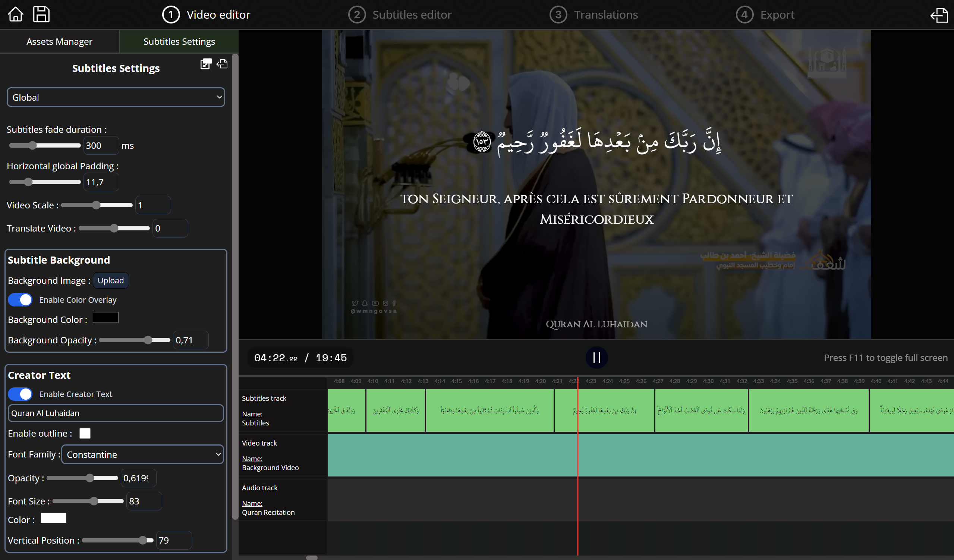Adjust the Creator Text Opacity slider

tap(82, 478)
